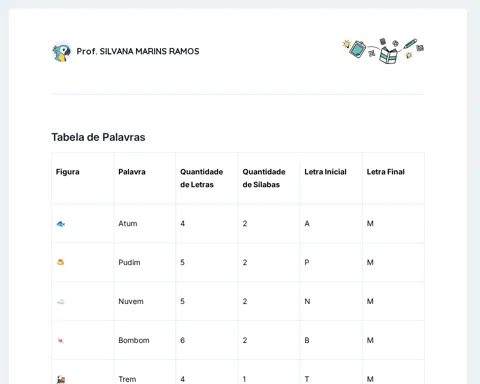Click the Letra Final column header
Screen dimensions: 480x384
[x=386, y=172]
